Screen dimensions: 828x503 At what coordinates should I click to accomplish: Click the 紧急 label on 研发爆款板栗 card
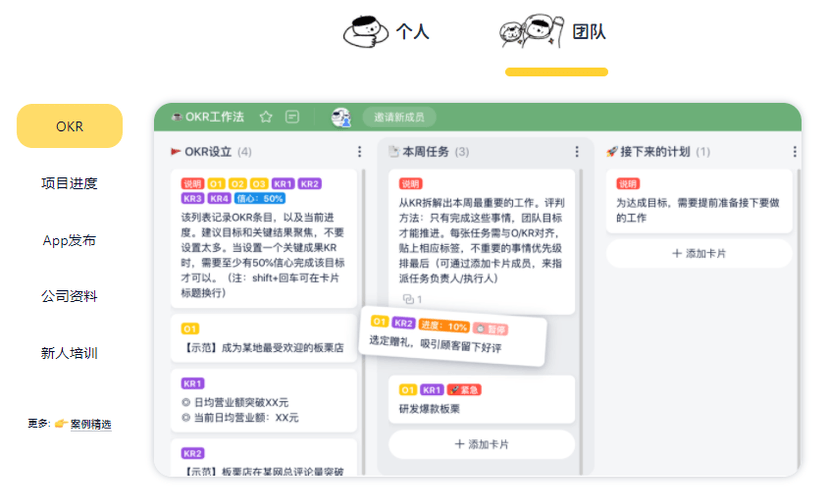pos(464,390)
